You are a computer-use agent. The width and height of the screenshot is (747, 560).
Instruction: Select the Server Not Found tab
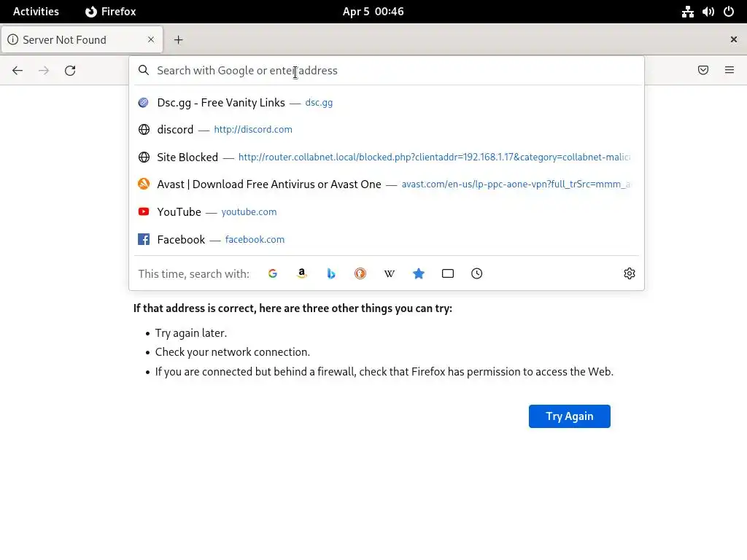82,40
